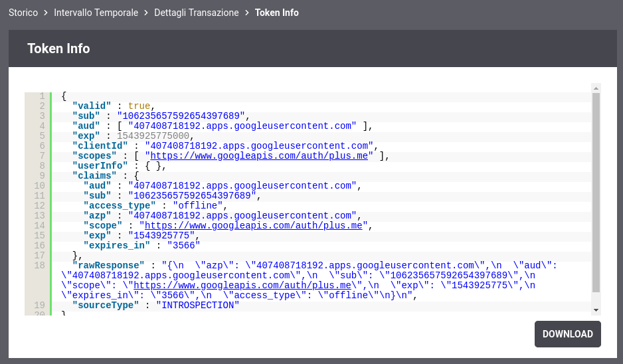Image resolution: width=623 pixels, height=364 pixels.
Task: Open the googleapis link inside rawResponse
Action: (242, 286)
